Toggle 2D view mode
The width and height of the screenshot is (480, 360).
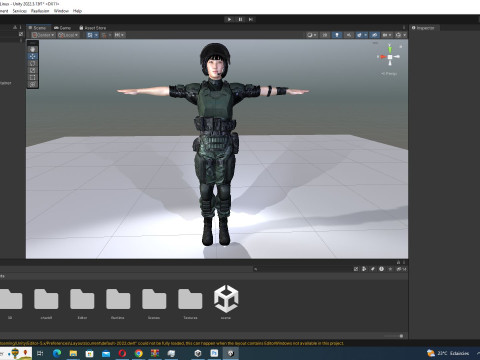(x=324, y=35)
